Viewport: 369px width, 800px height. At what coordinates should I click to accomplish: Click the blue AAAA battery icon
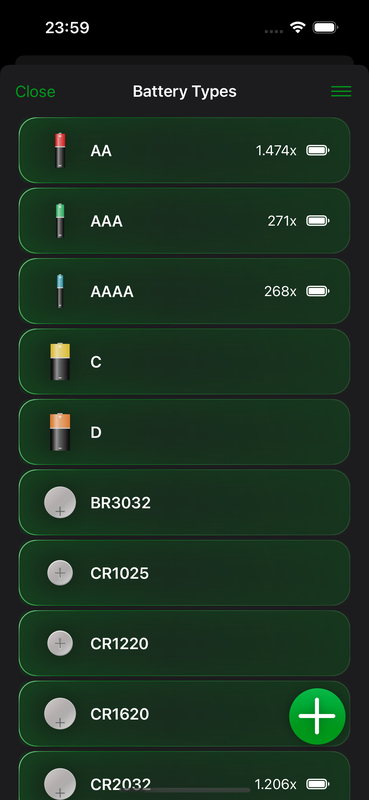[60, 291]
